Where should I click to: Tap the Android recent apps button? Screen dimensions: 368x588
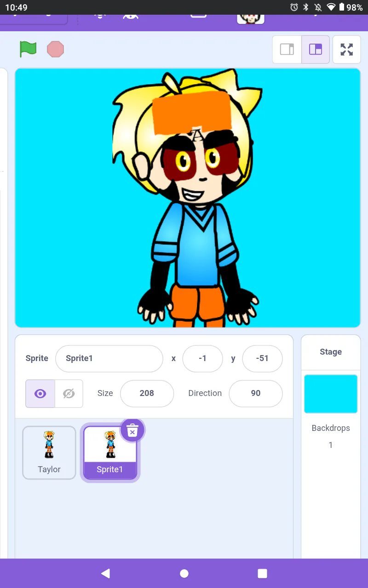[x=262, y=573]
